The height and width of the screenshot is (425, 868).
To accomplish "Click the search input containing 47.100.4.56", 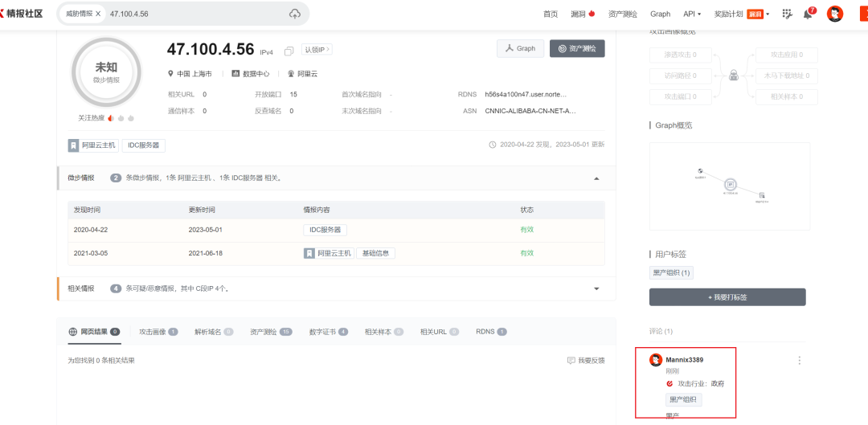I will click(193, 14).
